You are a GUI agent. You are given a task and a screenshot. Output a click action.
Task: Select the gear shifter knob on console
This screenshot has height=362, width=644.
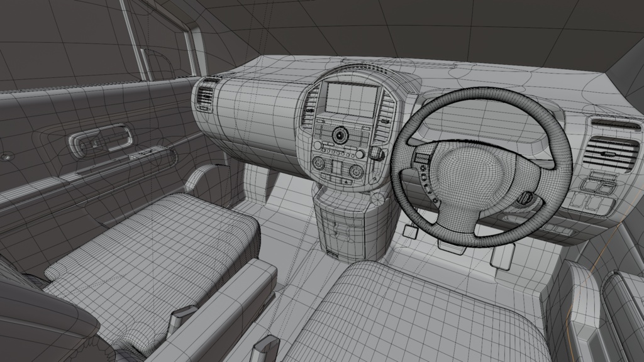click(377, 153)
